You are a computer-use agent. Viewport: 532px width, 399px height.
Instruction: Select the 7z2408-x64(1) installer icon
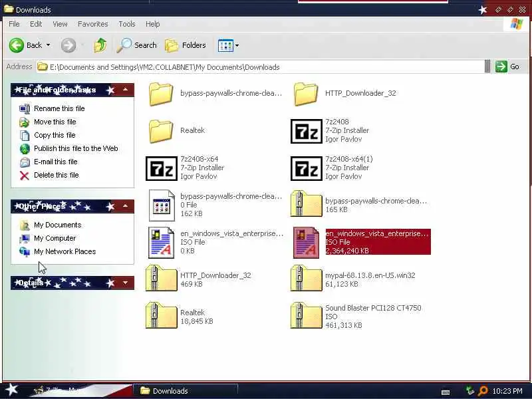tap(307, 168)
